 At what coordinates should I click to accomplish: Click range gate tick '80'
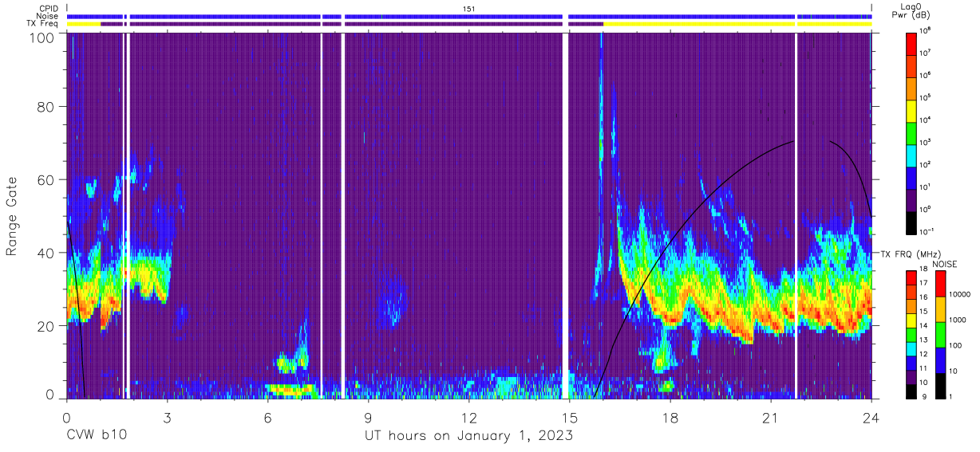pyautogui.click(x=46, y=106)
